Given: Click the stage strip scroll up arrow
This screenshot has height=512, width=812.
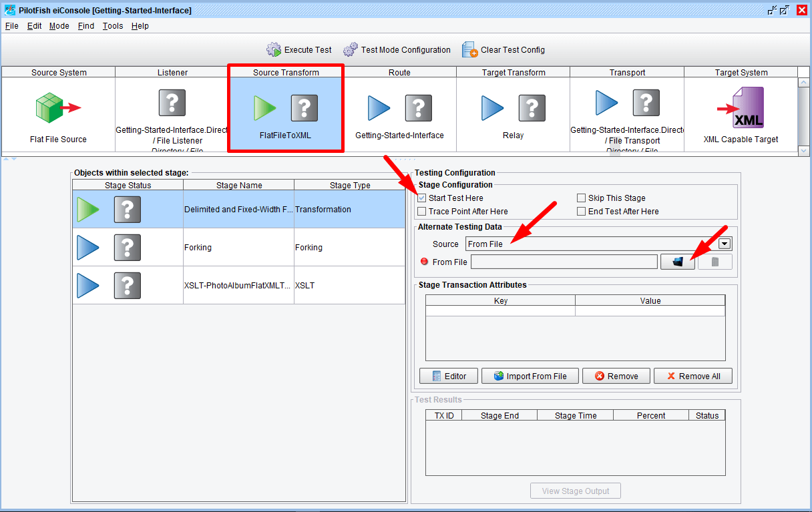Looking at the screenshot, I should click(x=804, y=83).
